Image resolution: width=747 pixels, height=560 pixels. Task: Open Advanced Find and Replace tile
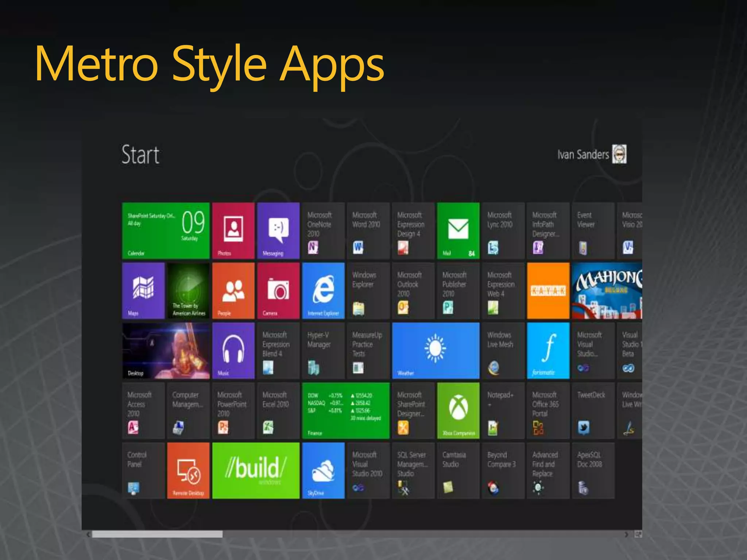click(x=548, y=471)
